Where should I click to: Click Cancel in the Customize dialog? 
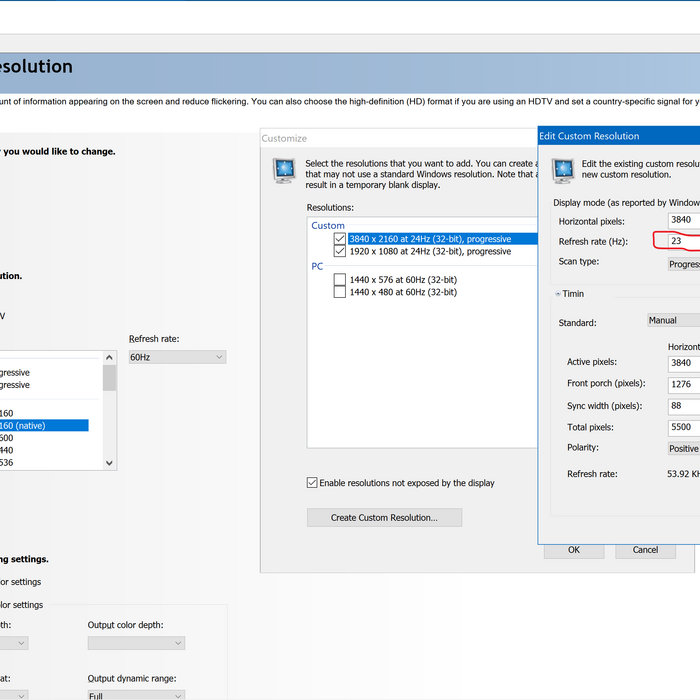645,551
